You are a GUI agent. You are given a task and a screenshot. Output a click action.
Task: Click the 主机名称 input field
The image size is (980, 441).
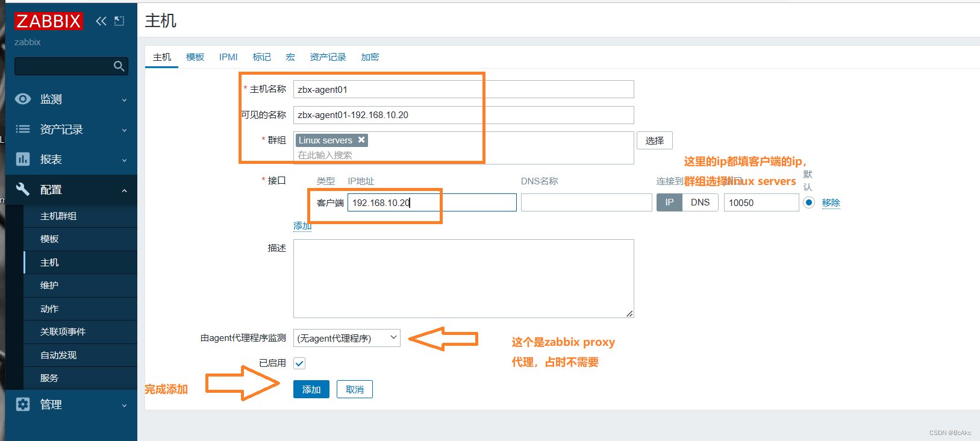tap(463, 89)
